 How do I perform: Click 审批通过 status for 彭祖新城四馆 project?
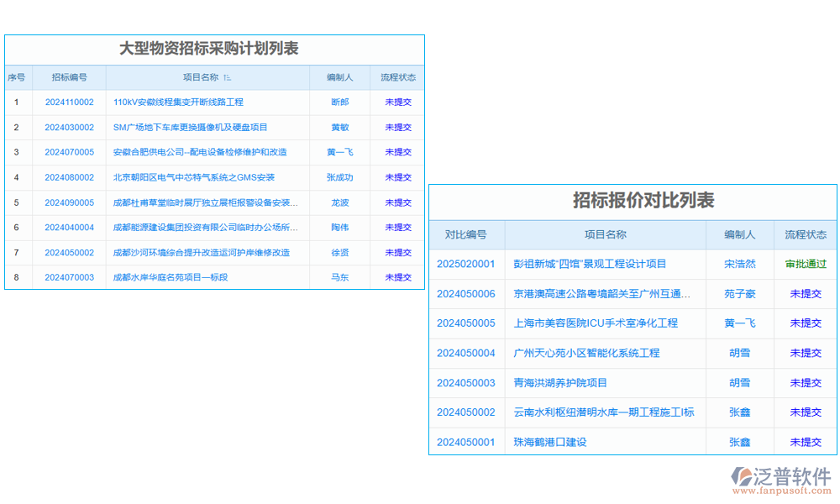pyautogui.click(x=805, y=264)
